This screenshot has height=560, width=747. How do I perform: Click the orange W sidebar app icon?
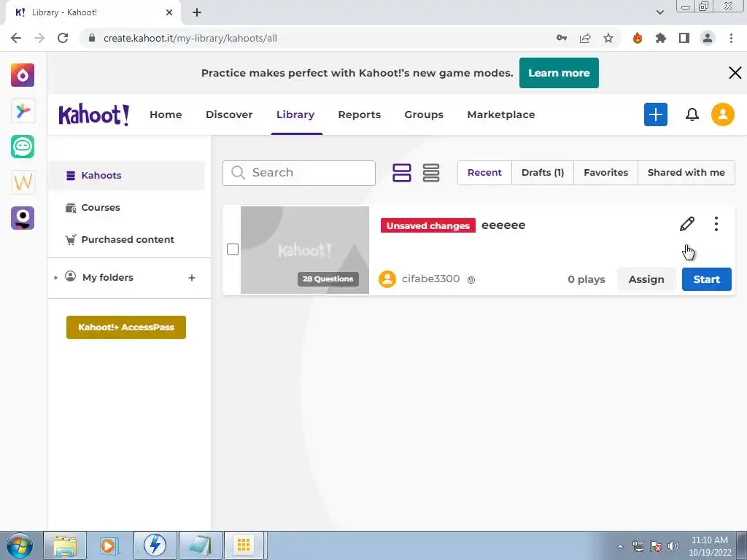point(23,182)
